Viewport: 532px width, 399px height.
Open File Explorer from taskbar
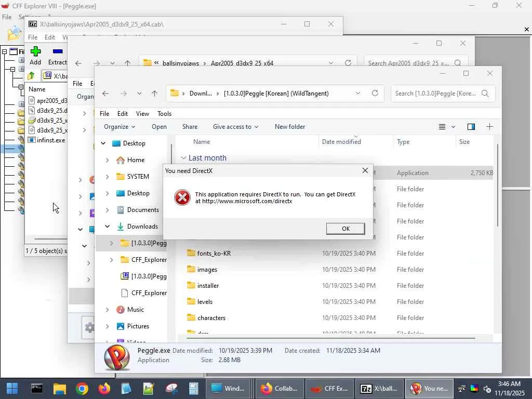(x=59, y=388)
